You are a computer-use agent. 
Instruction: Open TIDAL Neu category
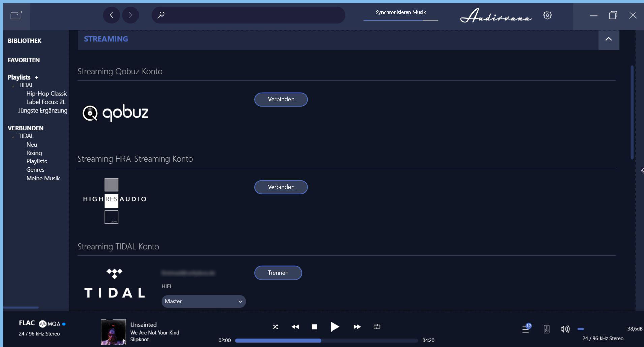point(32,144)
